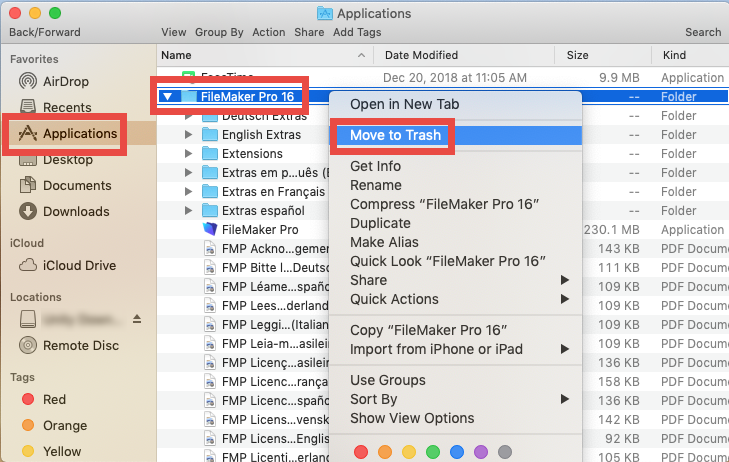Image resolution: width=729 pixels, height=462 pixels.
Task: Select the Extensions folder icon
Action: point(210,154)
